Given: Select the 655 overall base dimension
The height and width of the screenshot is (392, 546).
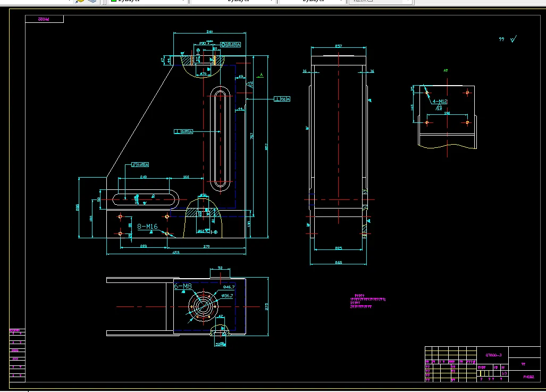Looking at the screenshot, I should click(x=176, y=252).
